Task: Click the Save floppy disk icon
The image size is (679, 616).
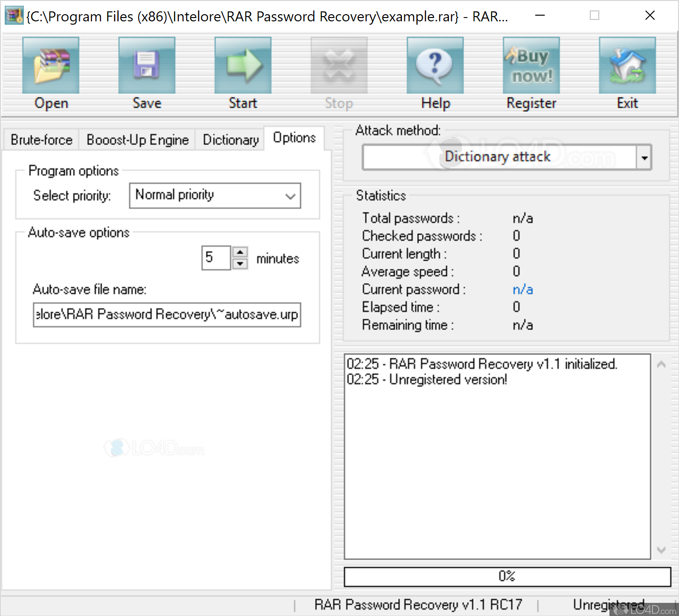Action: tap(147, 65)
